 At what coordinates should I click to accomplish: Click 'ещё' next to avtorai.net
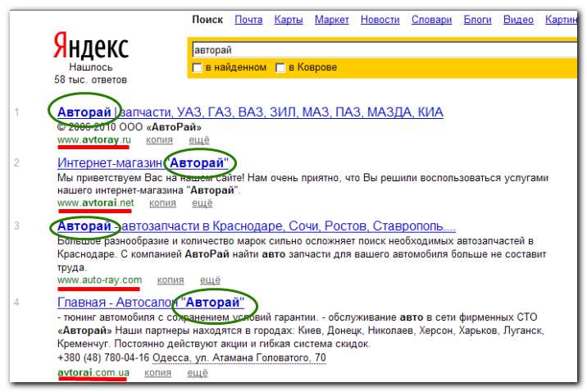(202, 203)
